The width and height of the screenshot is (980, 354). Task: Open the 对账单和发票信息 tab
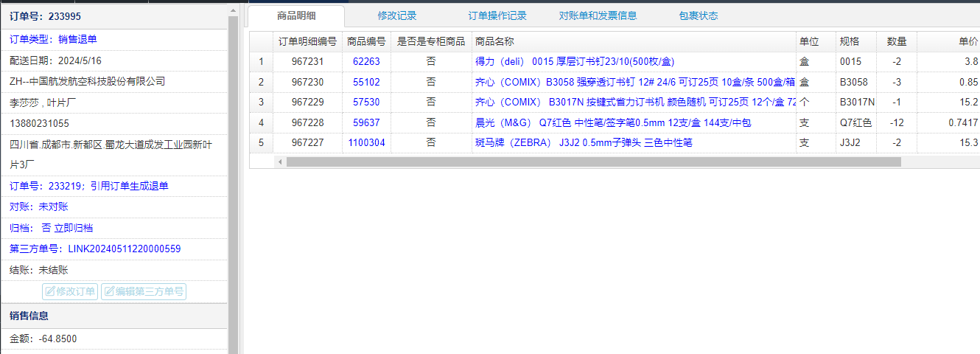598,15
